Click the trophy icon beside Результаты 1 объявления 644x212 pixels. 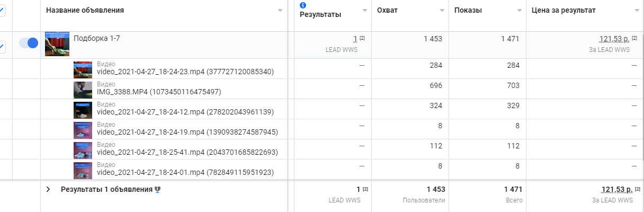pos(157,189)
